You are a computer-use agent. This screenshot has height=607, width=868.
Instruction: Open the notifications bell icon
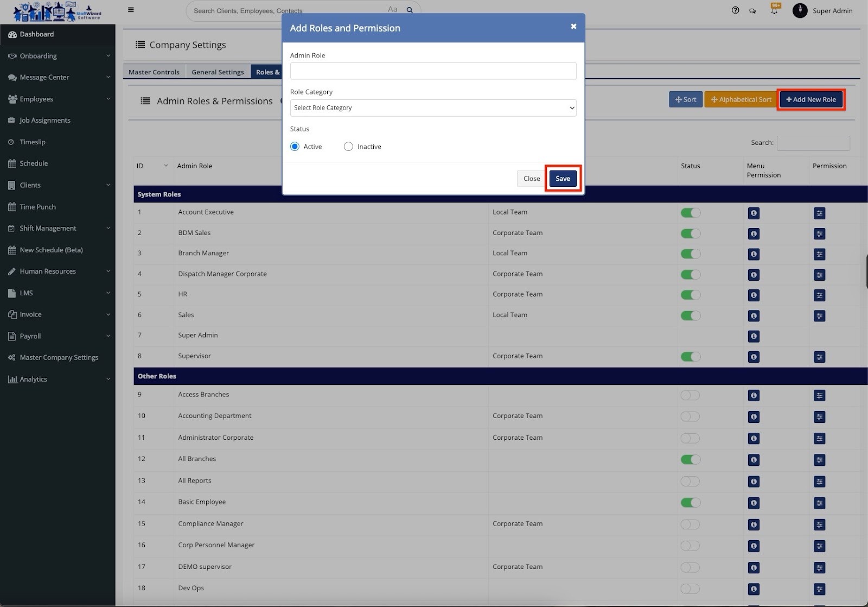[x=774, y=11]
